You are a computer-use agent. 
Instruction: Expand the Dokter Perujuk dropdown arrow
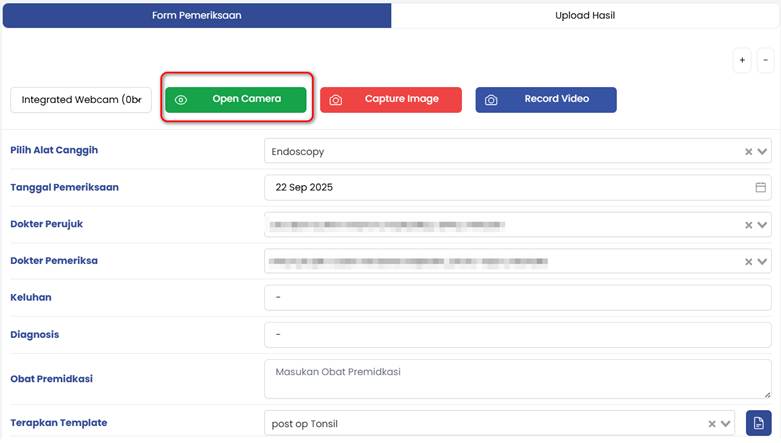[x=763, y=225]
